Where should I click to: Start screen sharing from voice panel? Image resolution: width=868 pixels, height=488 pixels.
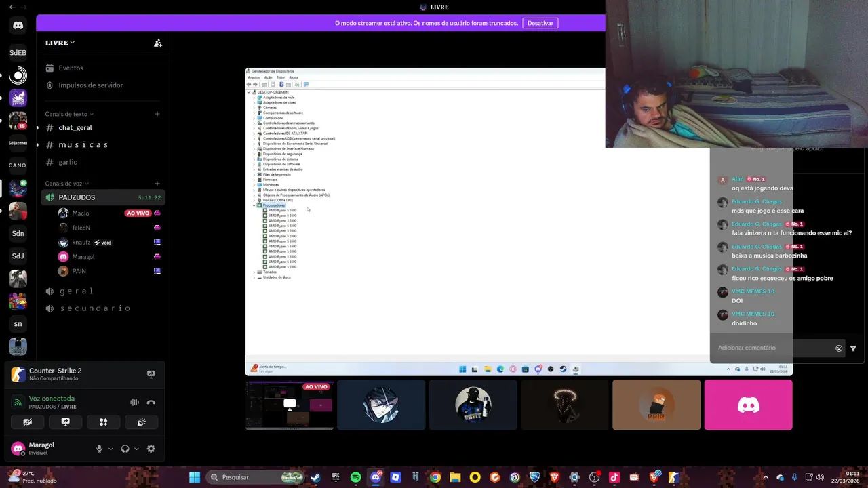[x=65, y=422]
